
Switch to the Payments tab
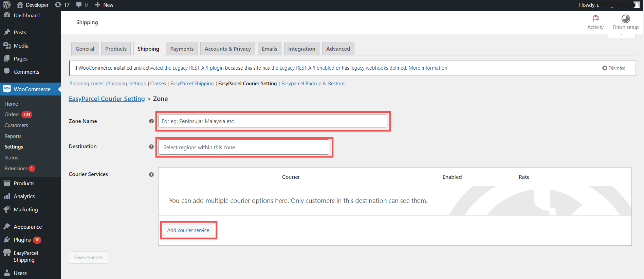(x=182, y=49)
